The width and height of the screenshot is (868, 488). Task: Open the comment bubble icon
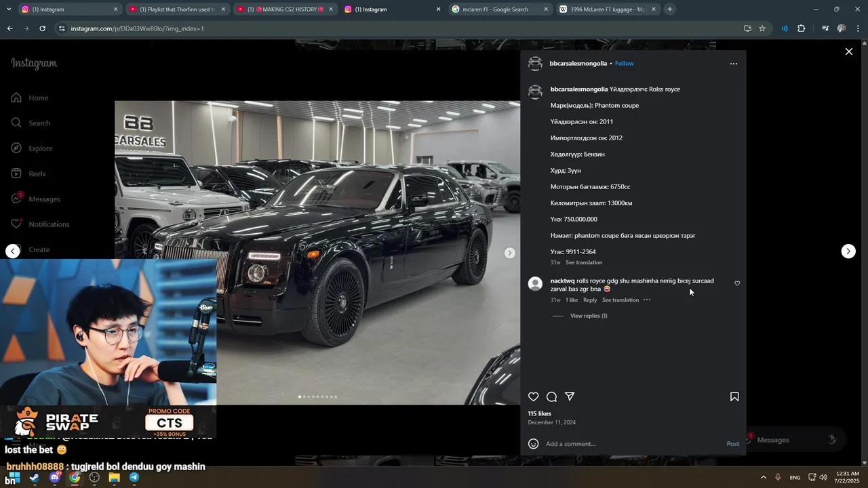[552, 397]
